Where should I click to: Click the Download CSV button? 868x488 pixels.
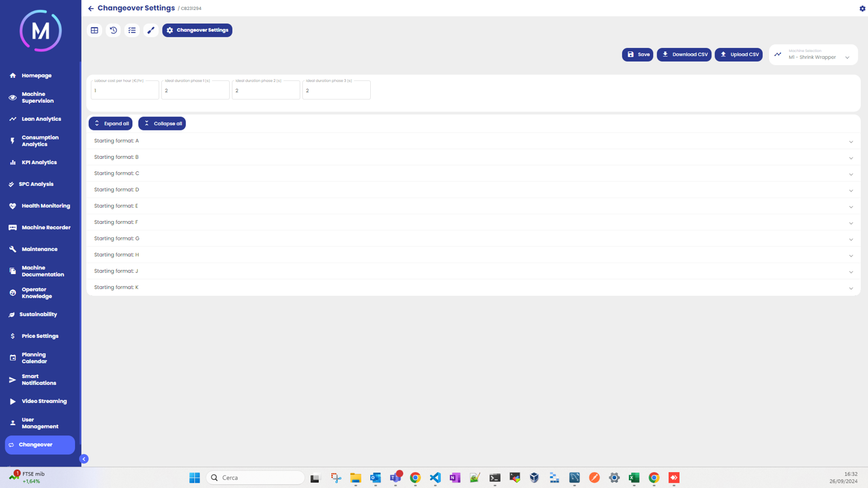point(684,55)
